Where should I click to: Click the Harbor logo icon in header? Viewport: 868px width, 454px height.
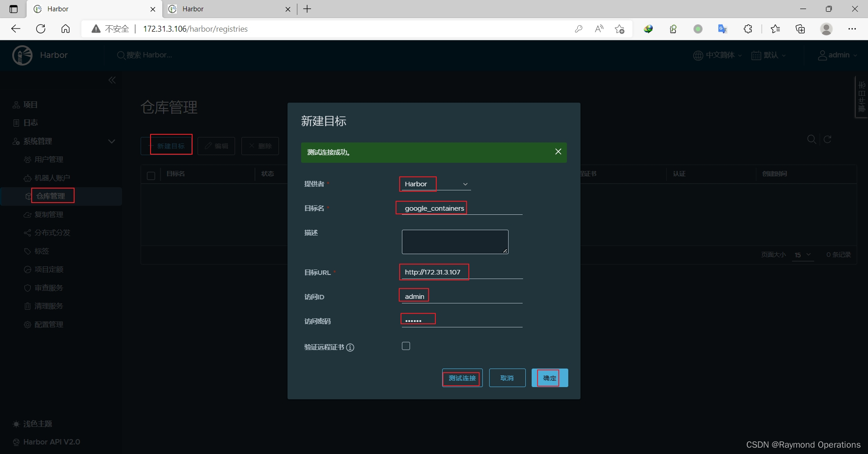pos(22,55)
